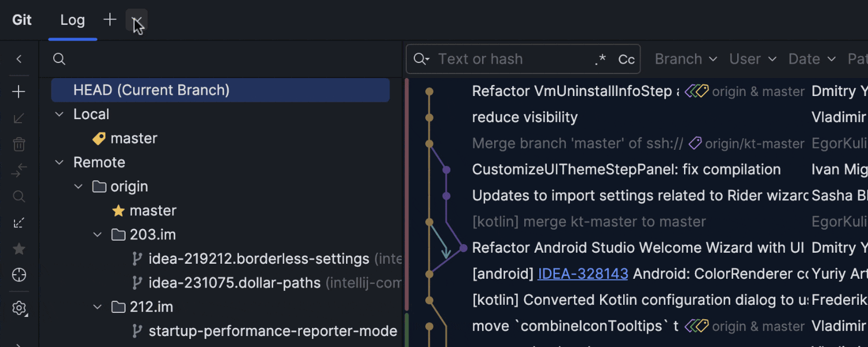Click the Fetch All Remotes arrow icon

tap(19, 223)
